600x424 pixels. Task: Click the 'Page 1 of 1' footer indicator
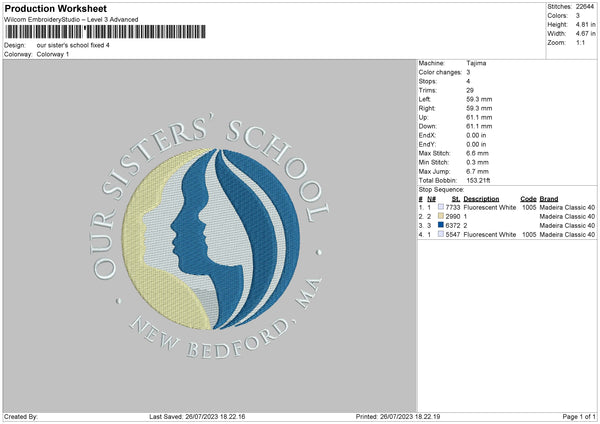pos(579,416)
